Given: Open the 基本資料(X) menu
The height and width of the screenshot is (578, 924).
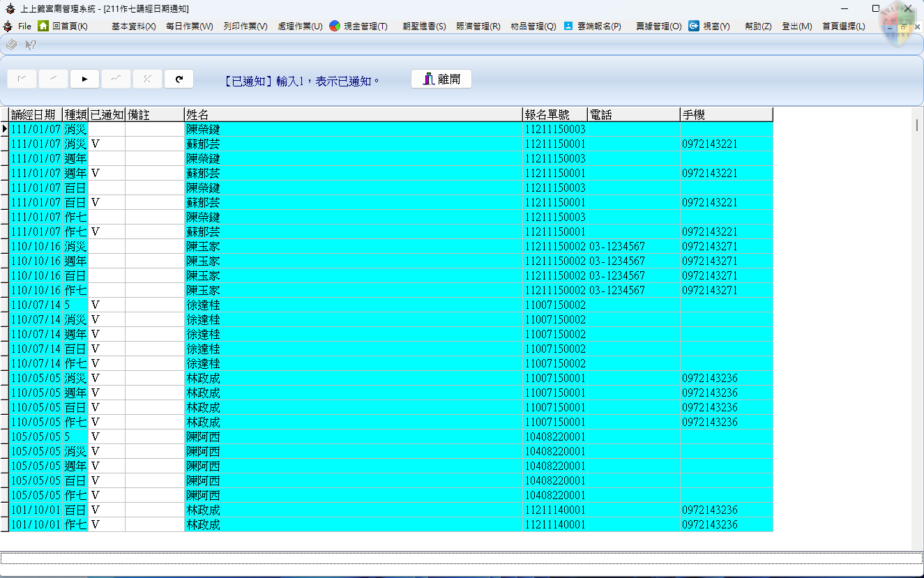Looking at the screenshot, I should 133,26.
